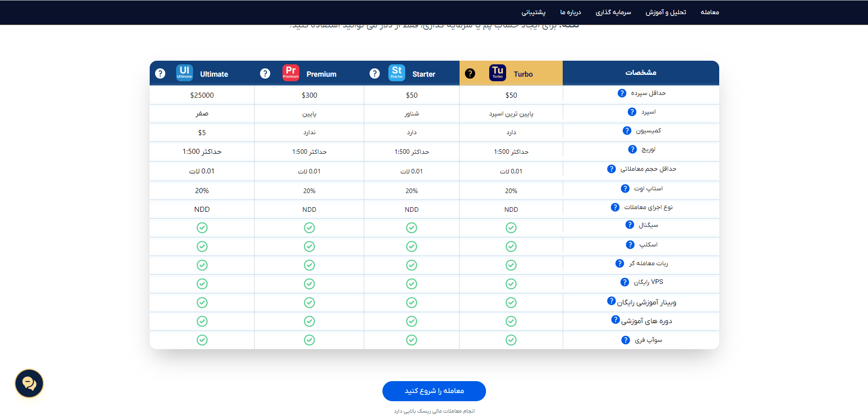
Task: Click the Premium account logo icon
Action: click(x=291, y=73)
